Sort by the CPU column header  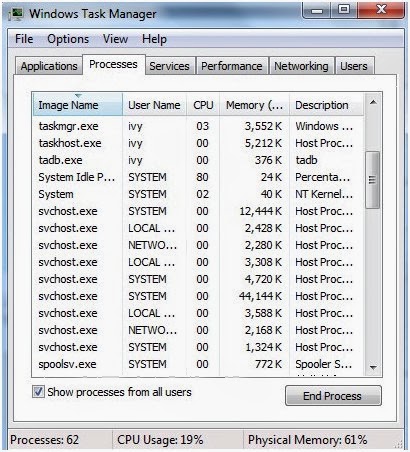203,105
